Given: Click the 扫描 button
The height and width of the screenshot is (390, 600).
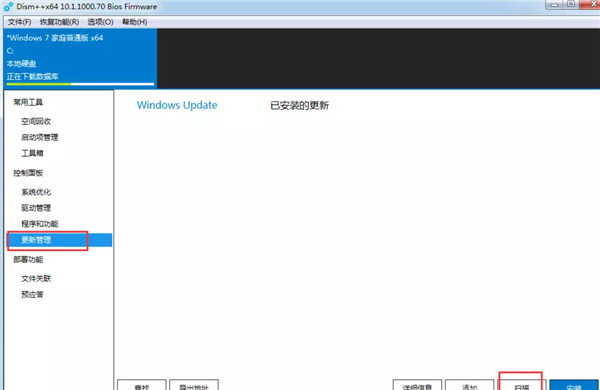Looking at the screenshot, I should (522, 385).
